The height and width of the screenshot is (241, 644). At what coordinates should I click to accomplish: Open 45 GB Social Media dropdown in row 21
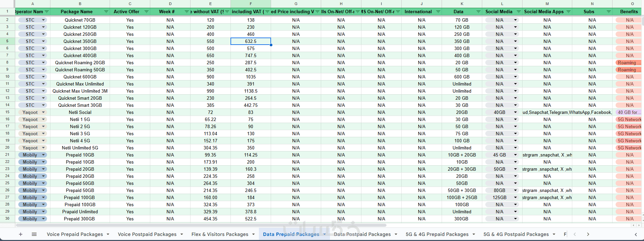pos(515,155)
